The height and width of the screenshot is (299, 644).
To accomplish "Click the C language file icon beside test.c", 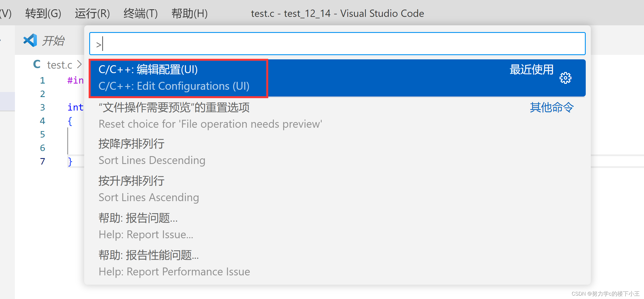I will tap(37, 64).
